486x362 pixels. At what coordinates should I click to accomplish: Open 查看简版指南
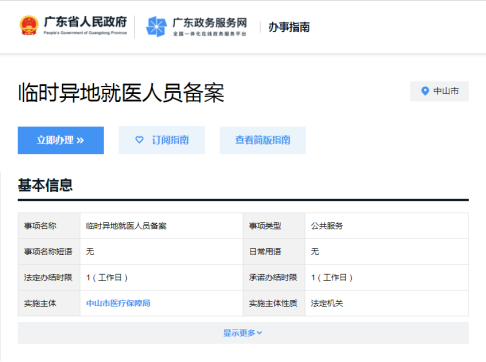pos(263,140)
